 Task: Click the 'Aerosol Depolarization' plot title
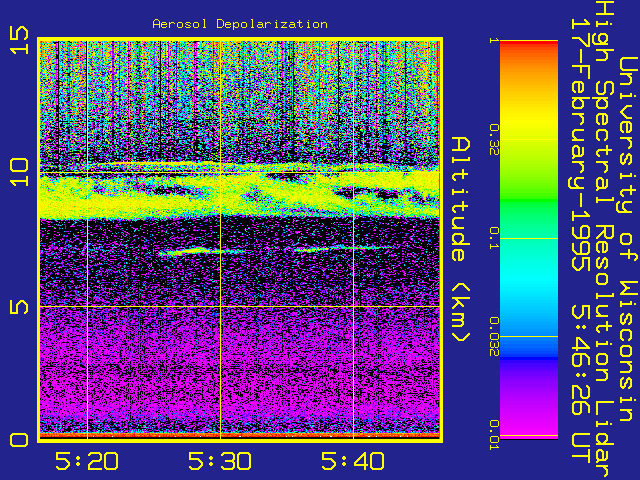[x=240, y=24]
